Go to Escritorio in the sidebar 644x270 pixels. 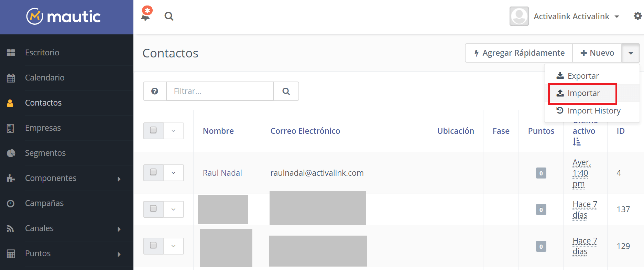(42, 53)
